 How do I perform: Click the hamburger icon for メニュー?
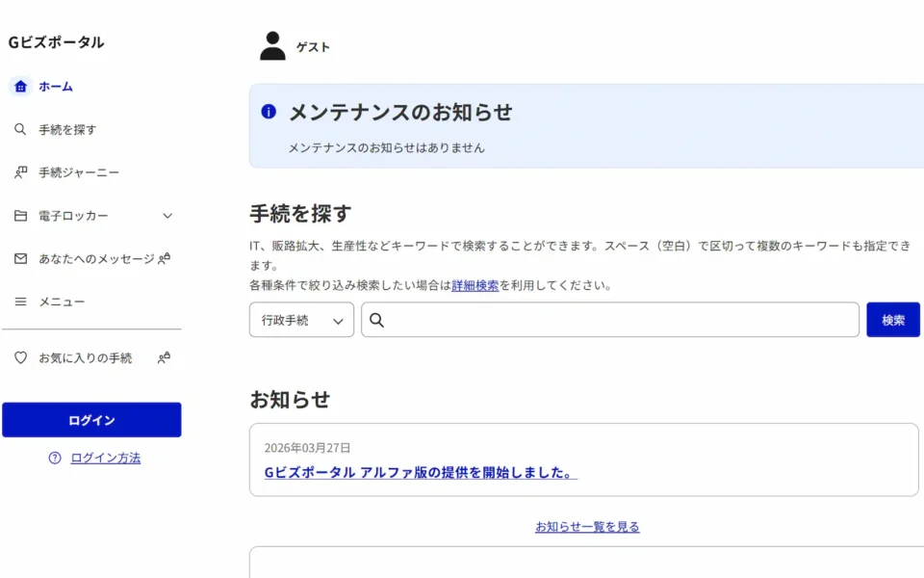pyautogui.click(x=20, y=302)
